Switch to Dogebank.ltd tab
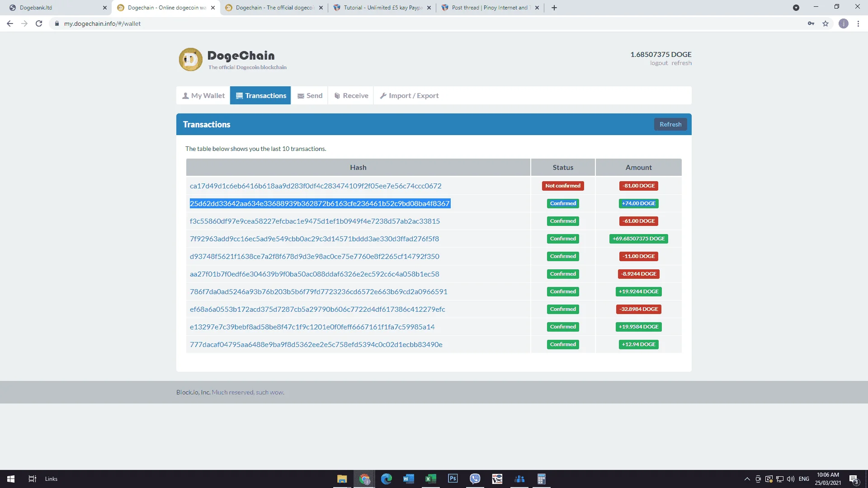 (57, 8)
